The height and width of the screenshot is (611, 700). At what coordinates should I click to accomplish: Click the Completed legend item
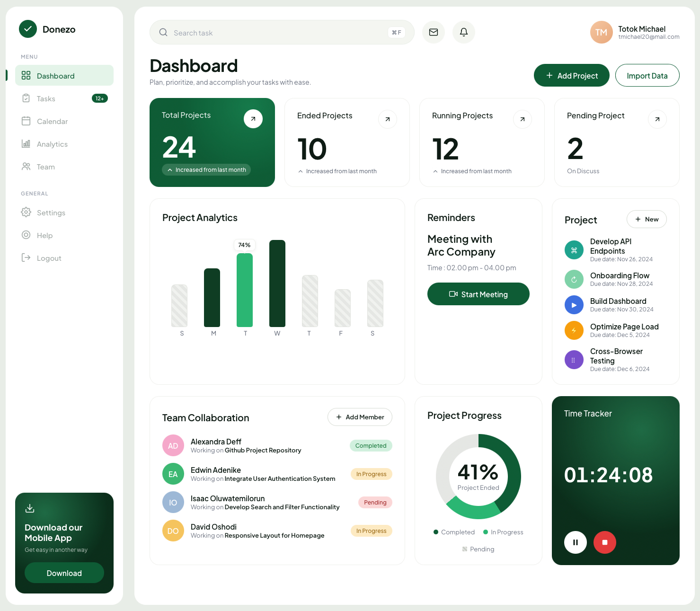454,532
